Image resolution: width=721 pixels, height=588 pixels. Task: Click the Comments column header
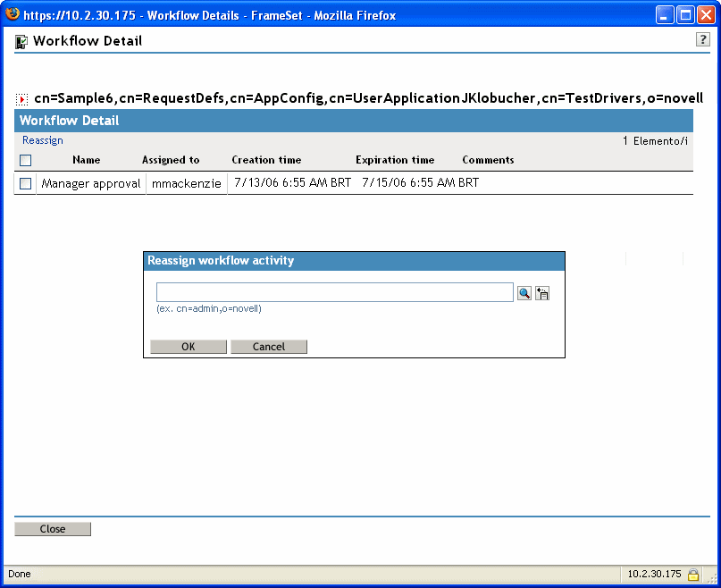point(489,160)
